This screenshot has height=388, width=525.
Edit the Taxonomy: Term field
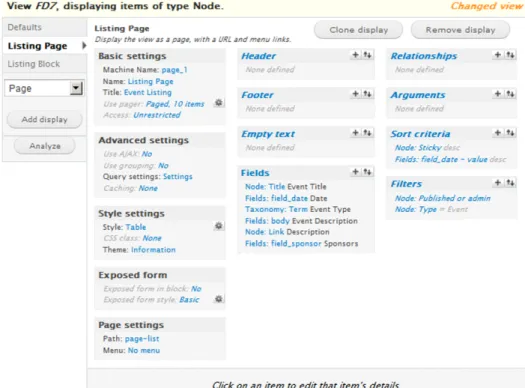276,209
